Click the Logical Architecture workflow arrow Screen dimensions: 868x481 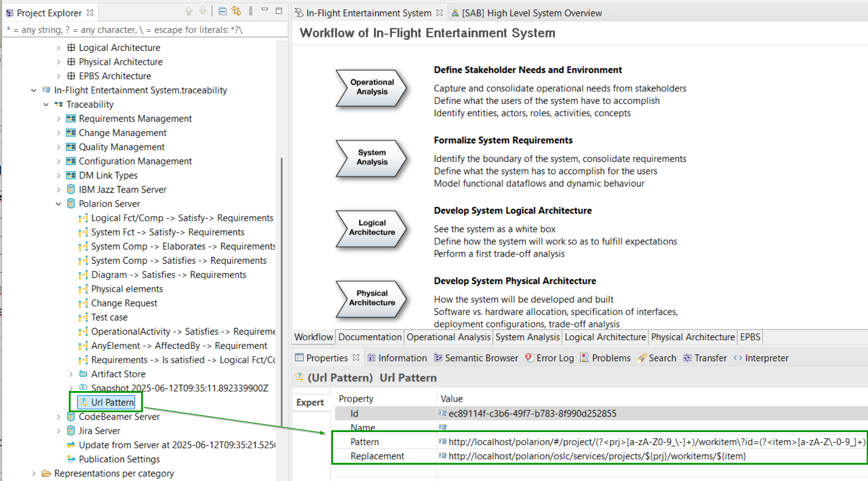point(371,228)
